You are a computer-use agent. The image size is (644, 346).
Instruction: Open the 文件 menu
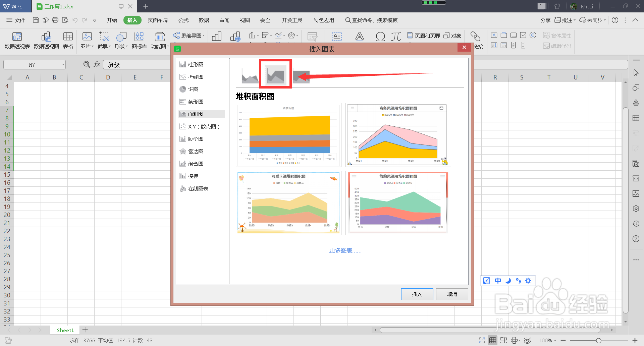[x=16, y=20]
